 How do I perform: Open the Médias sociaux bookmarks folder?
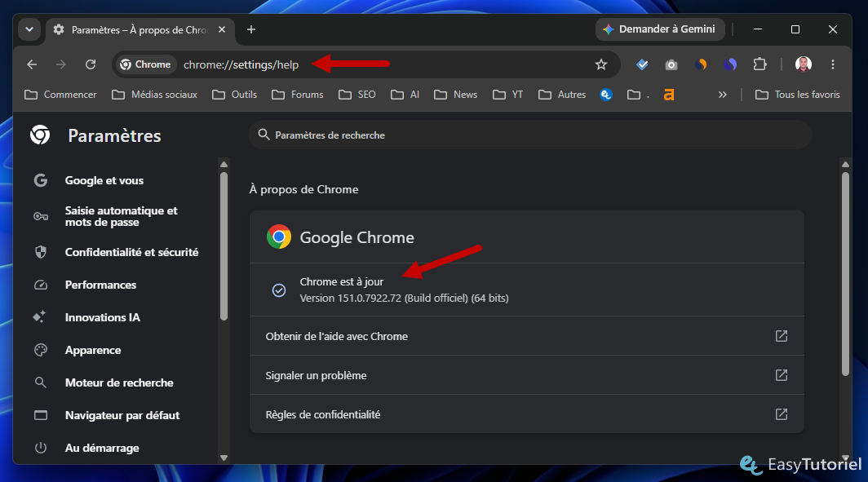click(154, 95)
